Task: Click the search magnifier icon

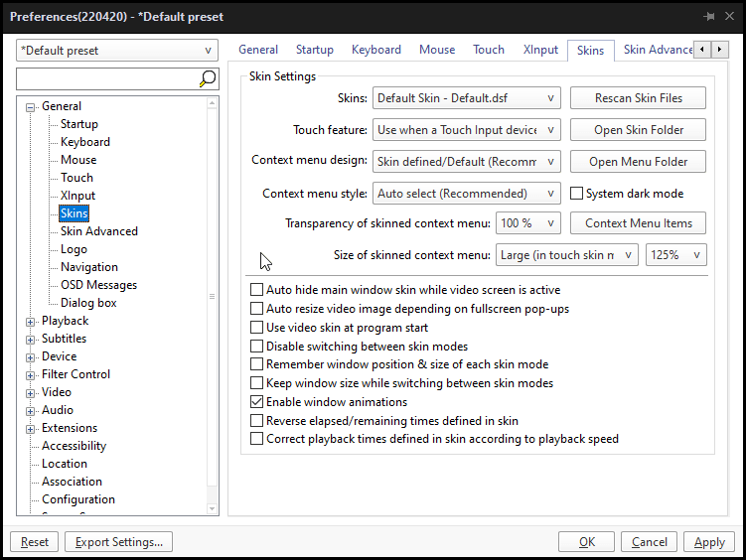Action: (208, 79)
